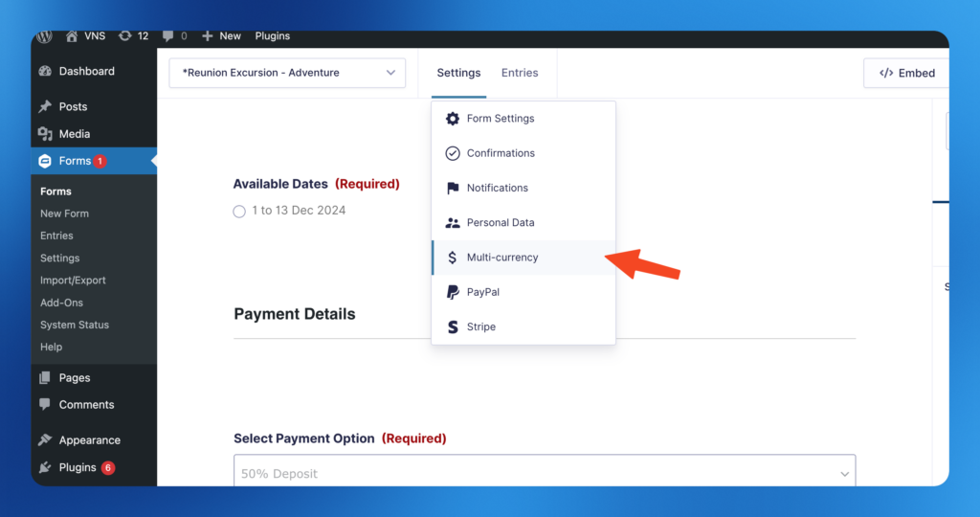Click the Notifications flag icon
The width and height of the screenshot is (980, 517).
click(x=453, y=188)
